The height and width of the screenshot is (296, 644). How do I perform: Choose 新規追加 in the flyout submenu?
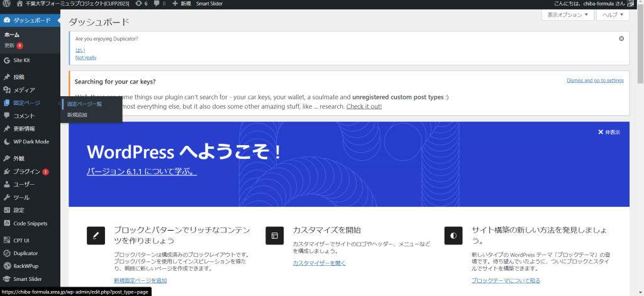click(x=77, y=115)
